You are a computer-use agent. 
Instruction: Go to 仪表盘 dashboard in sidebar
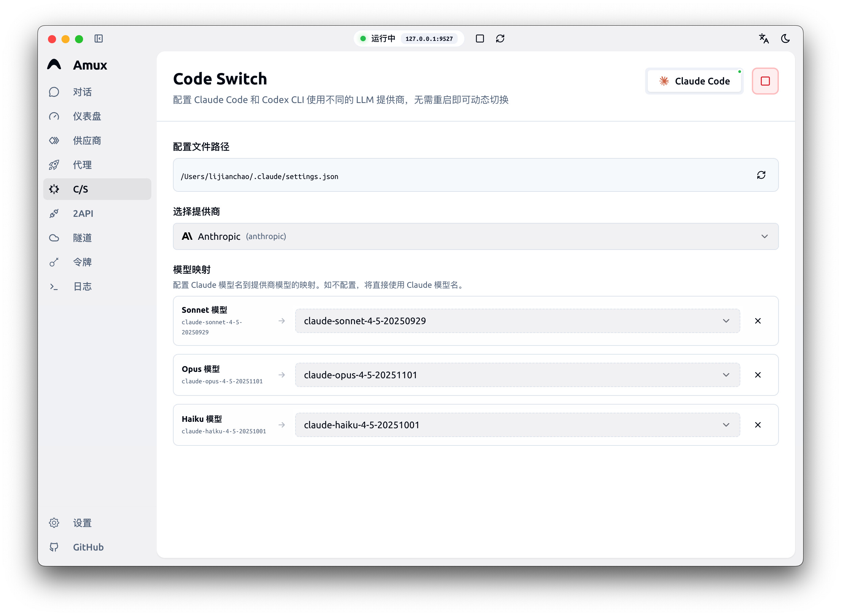pyautogui.click(x=86, y=116)
